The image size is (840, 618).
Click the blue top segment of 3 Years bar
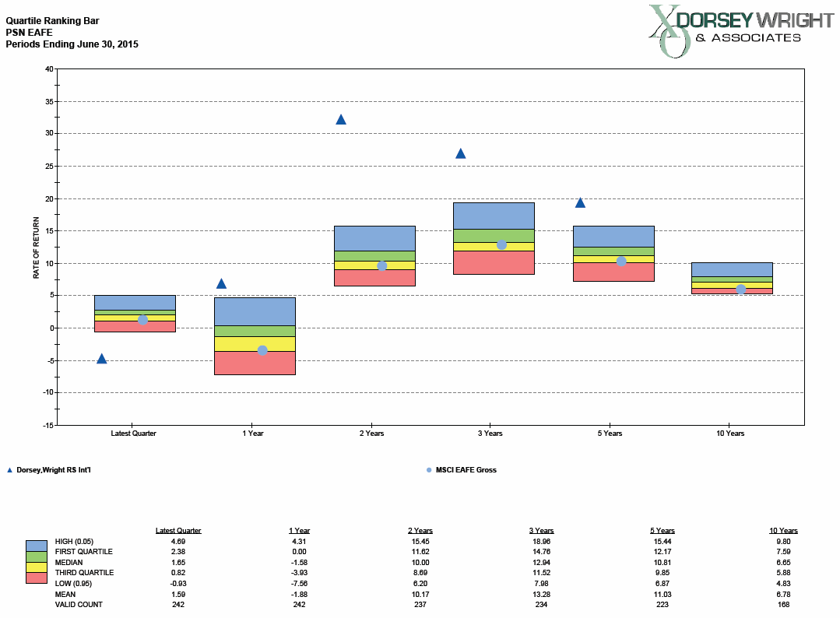pyautogui.click(x=494, y=216)
